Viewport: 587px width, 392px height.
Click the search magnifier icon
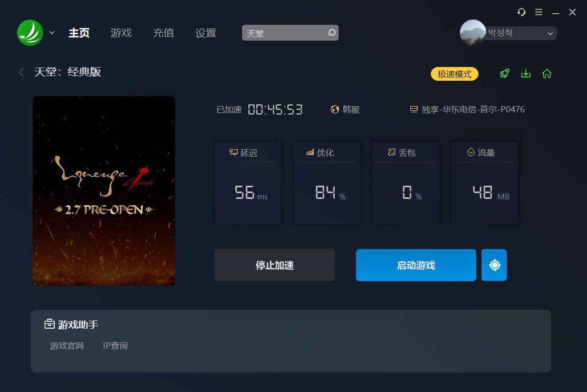point(332,33)
